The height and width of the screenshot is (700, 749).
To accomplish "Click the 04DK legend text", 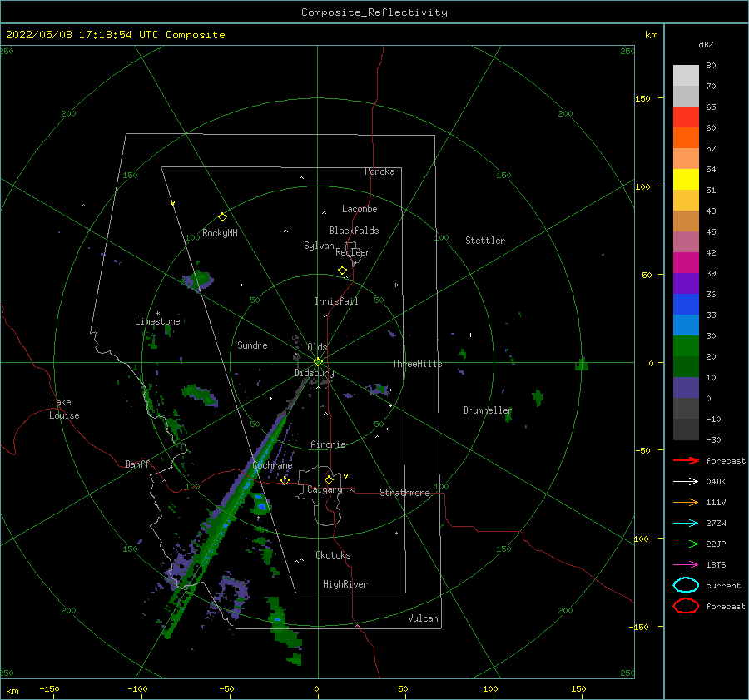I will (716, 482).
